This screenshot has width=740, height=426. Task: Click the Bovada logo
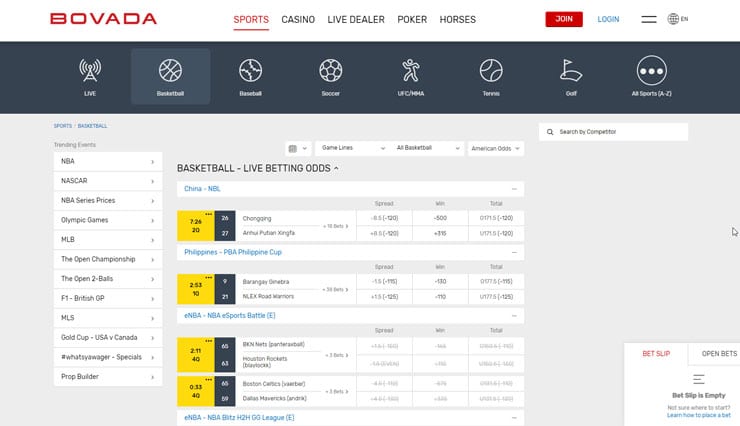click(x=103, y=19)
